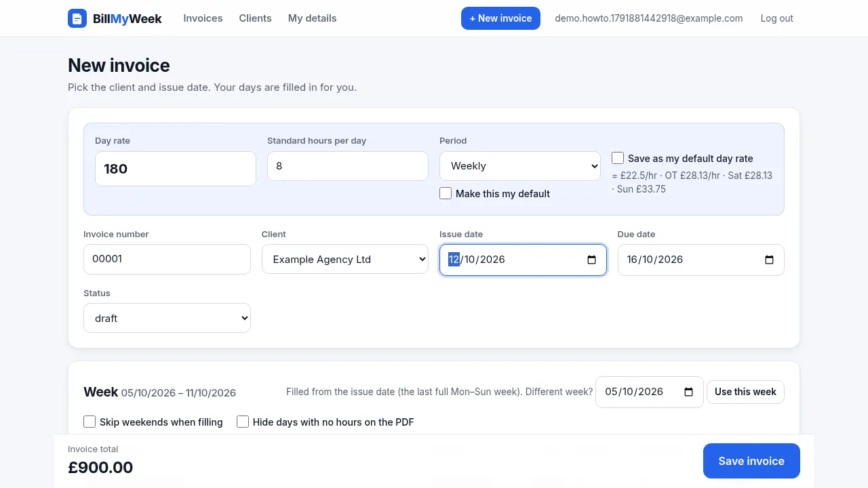Click the Issue date field

pyautogui.click(x=523, y=260)
